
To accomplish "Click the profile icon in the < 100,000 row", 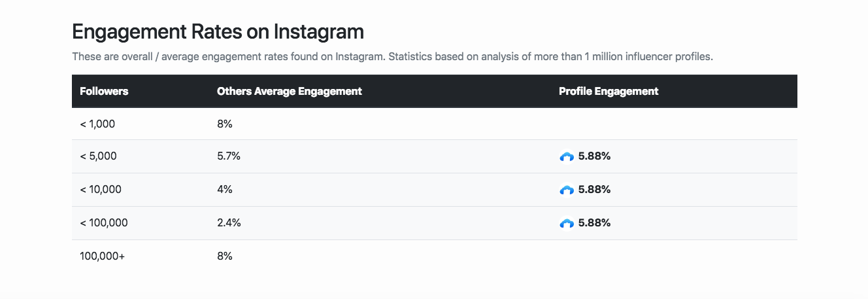I will 567,223.
